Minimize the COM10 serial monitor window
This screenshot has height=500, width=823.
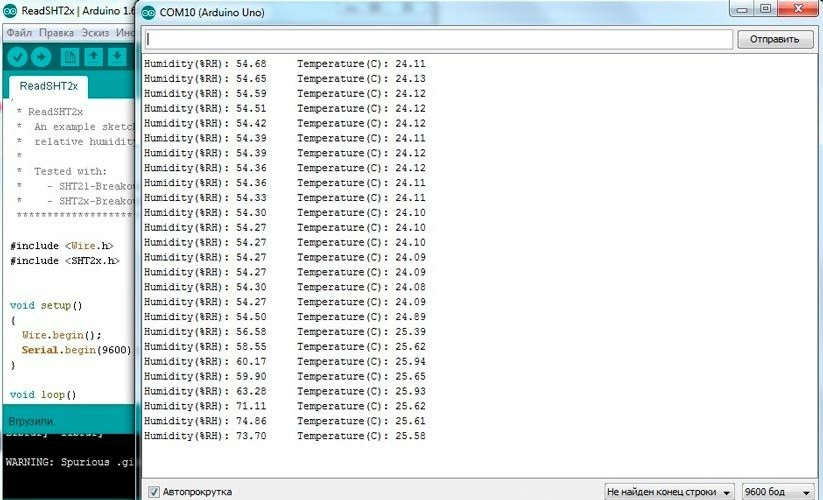pyautogui.click(x=740, y=9)
